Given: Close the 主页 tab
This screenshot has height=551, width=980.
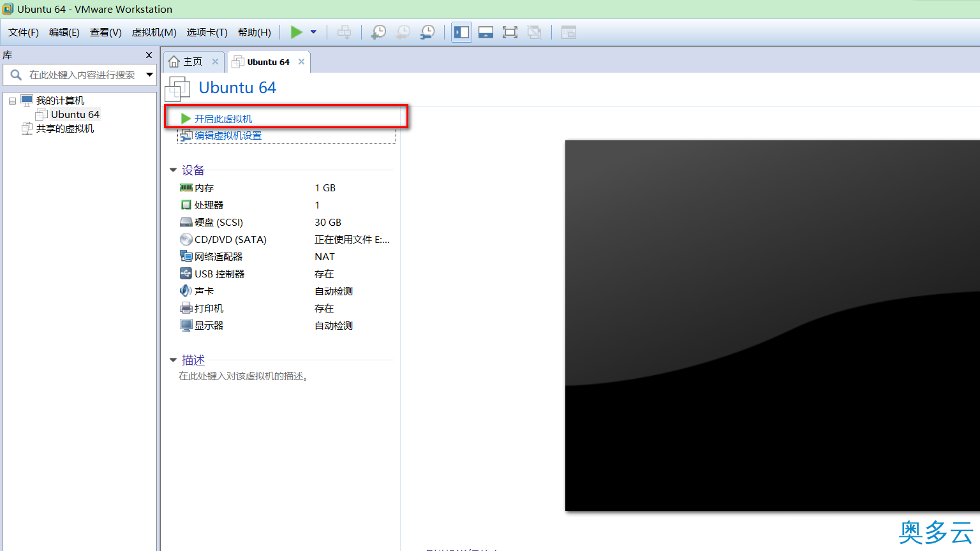Looking at the screenshot, I should 215,61.
